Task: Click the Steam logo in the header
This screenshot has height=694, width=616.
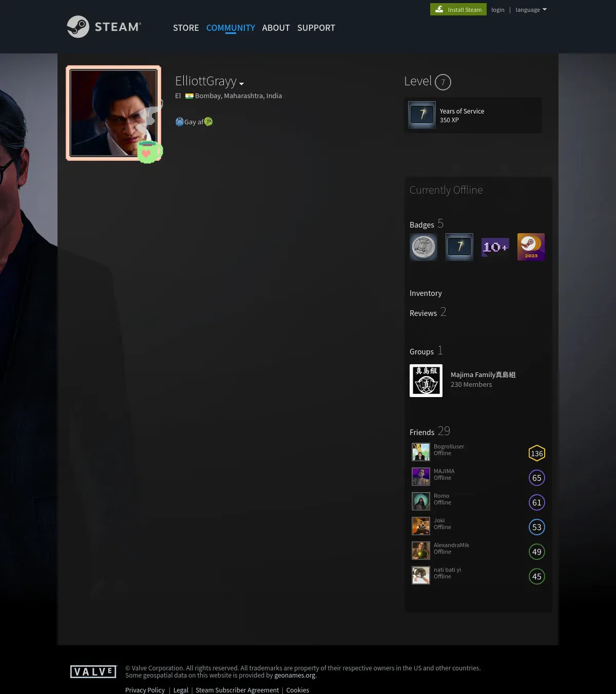Action: [x=104, y=27]
